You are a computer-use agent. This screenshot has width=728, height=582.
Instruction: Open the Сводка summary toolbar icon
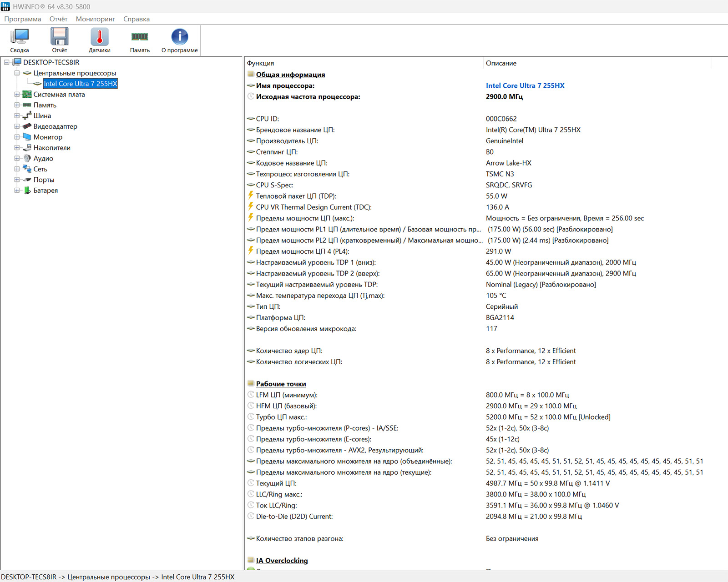[20, 37]
